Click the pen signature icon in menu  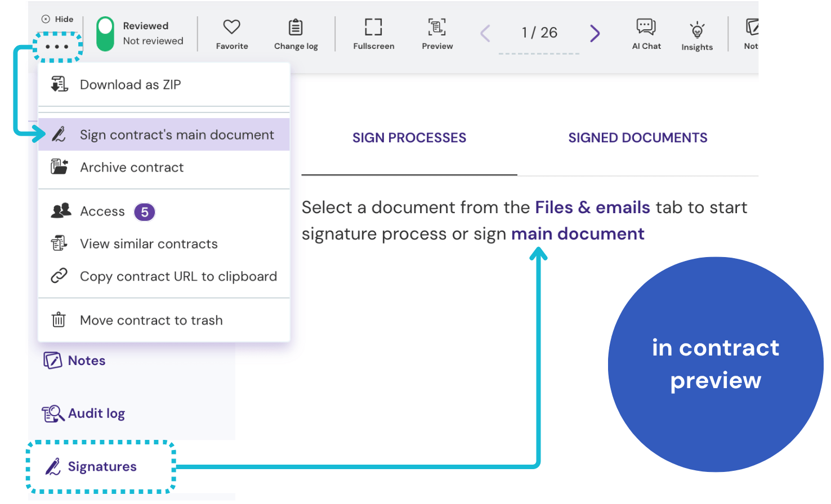coord(59,134)
